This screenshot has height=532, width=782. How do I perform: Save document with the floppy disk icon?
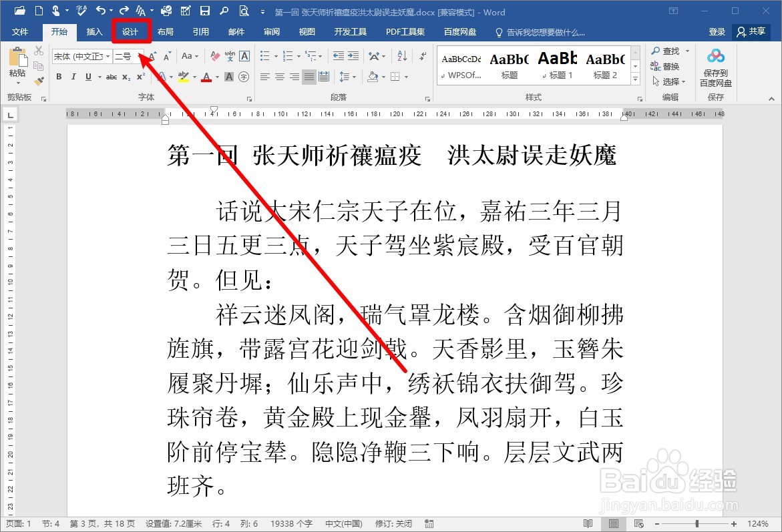(204, 10)
